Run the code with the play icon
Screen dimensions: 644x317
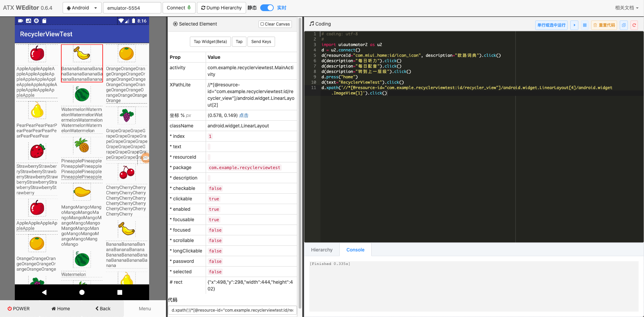(574, 25)
